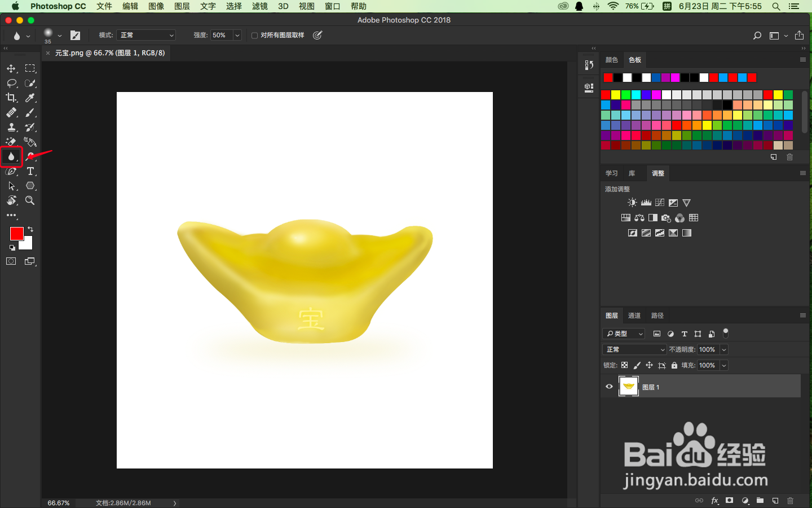Toggle lock position
Viewport: 812px width, 508px height.
pyautogui.click(x=649, y=365)
